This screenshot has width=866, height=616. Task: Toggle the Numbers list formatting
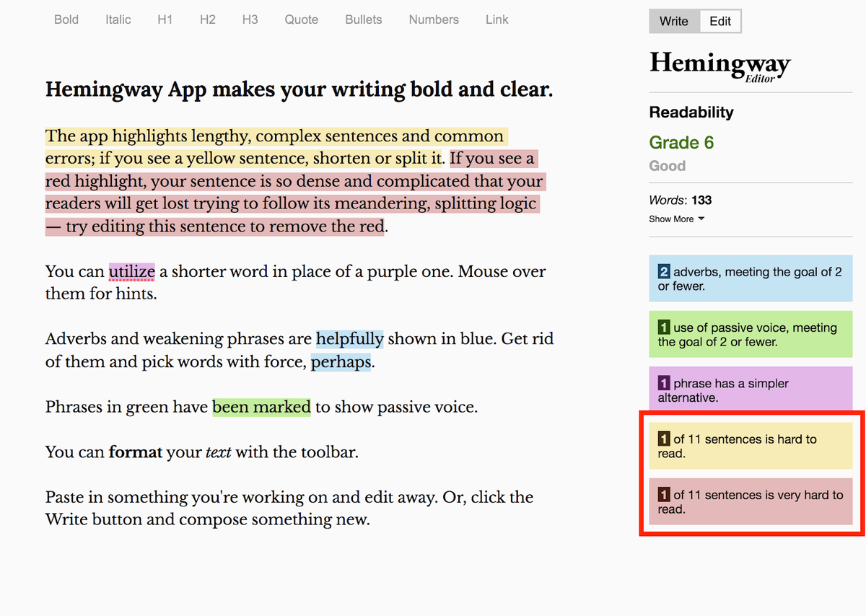tap(433, 19)
